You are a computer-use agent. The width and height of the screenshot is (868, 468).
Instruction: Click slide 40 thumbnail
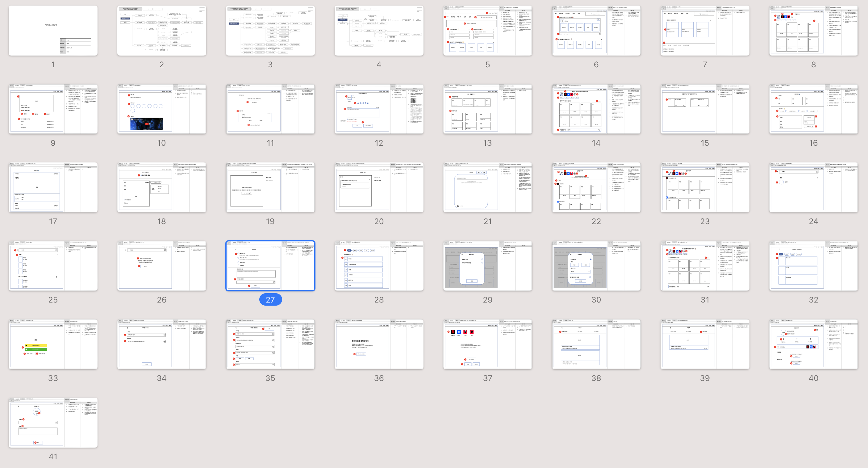pos(814,344)
